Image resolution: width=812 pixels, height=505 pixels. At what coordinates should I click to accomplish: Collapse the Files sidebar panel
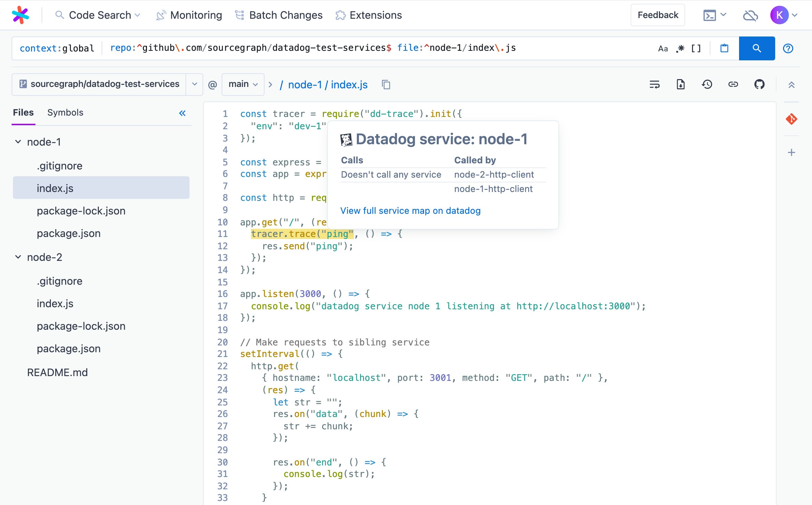coord(183,113)
